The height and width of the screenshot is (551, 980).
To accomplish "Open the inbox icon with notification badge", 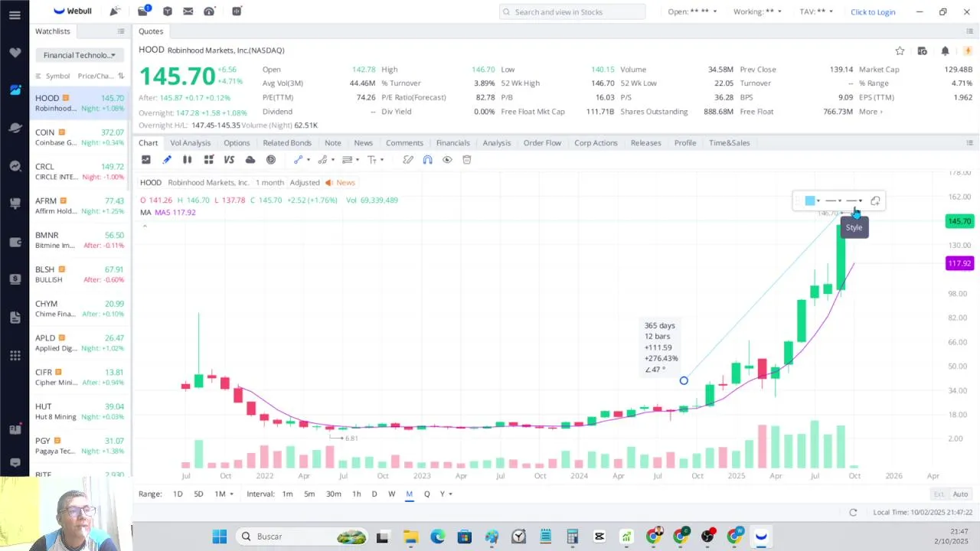I will [143, 11].
